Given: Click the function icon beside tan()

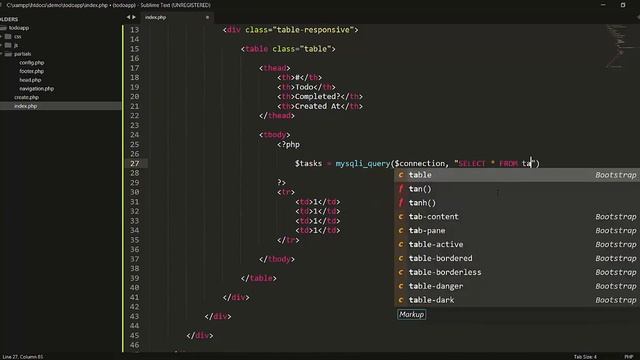Looking at the screenshot, I should (x=401, y=189).
